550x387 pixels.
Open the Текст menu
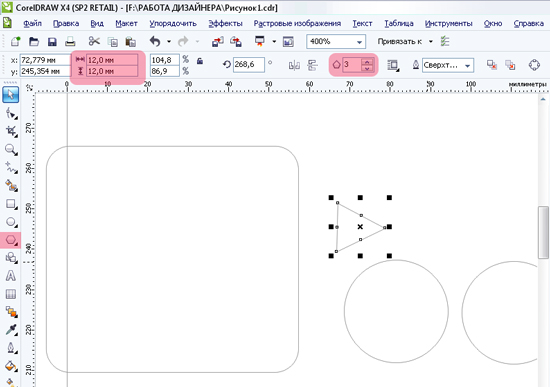(362, 24)
